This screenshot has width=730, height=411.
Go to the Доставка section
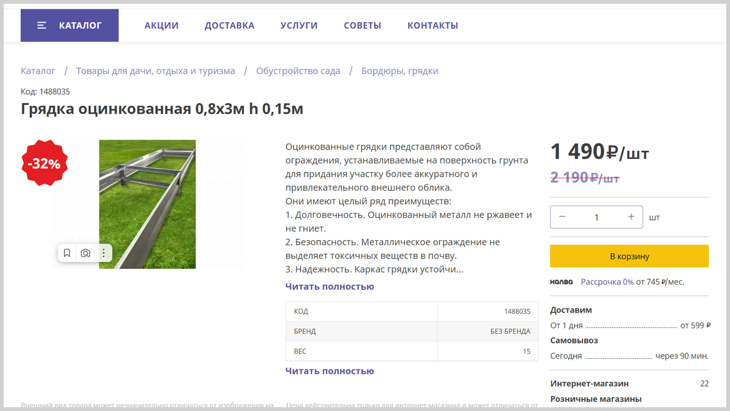230,26
